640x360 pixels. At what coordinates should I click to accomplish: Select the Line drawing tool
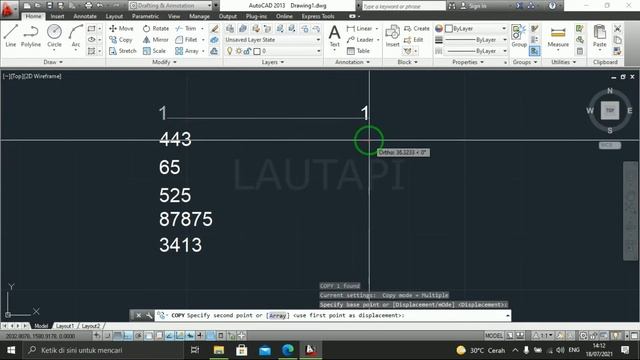(x=11, y=36)
